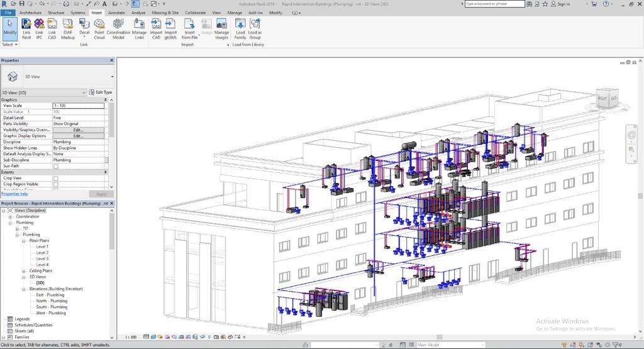The width and height of the screenshot is (644, 349).
Task: Open the File menu tab
Action: (x=8, y=13)
